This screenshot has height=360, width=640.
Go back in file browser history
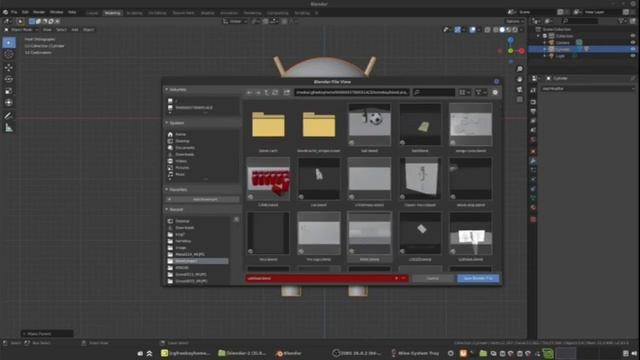[249, 93]
